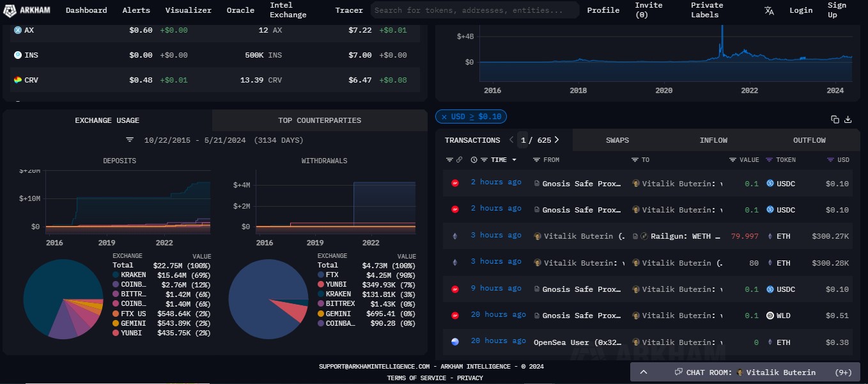868x384 pixels.
Task: Click the Optimism chain icon on 9 hours ago row
Action: click(455, 289)
